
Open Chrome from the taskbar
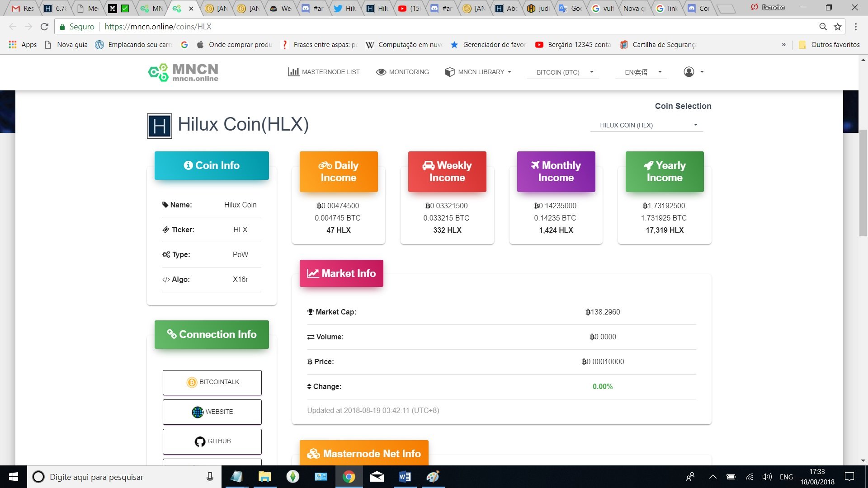349,477
